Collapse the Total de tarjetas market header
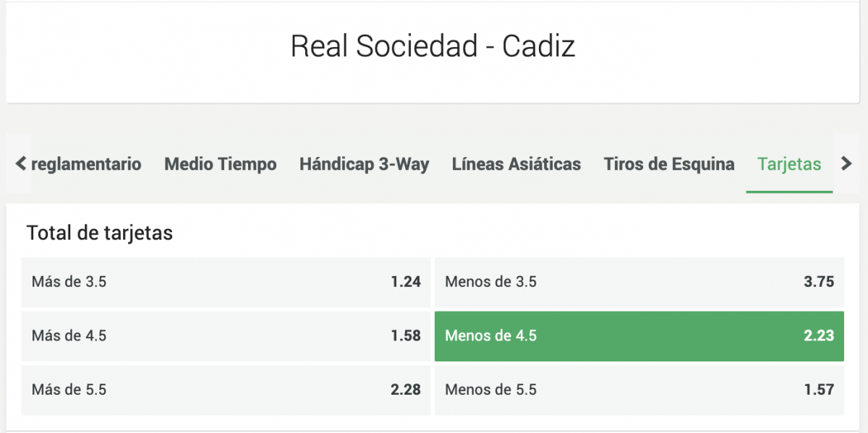The image size is (868, 433). 100,233
